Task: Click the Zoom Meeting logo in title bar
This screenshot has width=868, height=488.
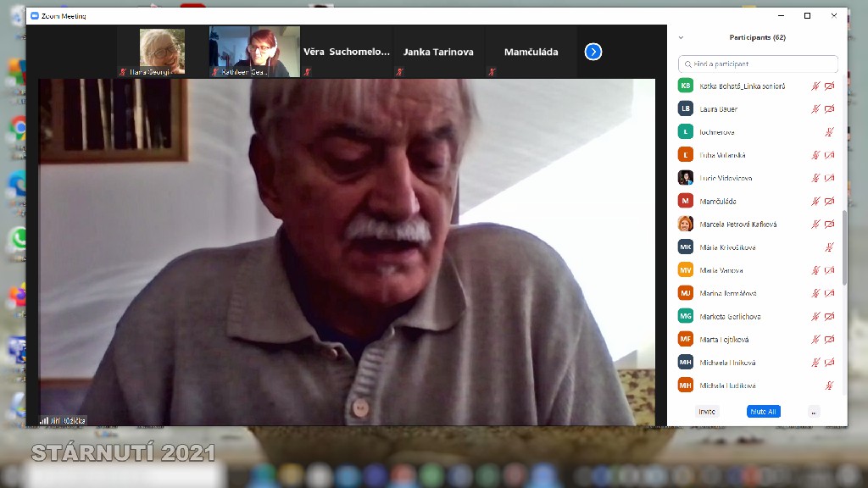Action: click(35, 16)
